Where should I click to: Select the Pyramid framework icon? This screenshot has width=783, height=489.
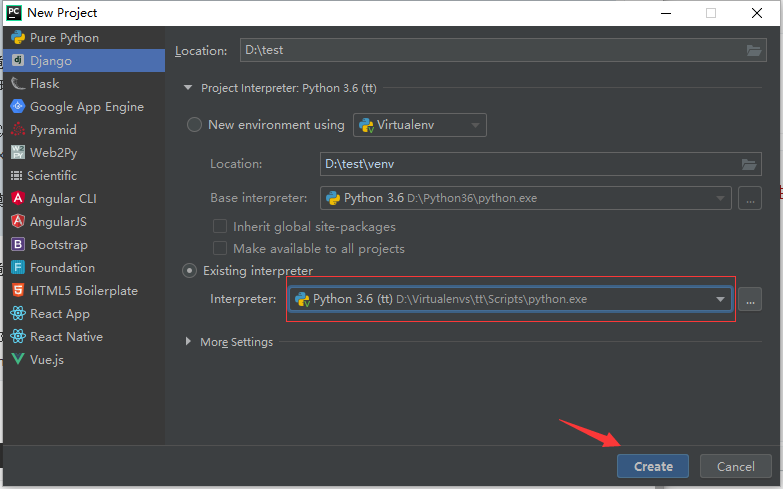17,130
